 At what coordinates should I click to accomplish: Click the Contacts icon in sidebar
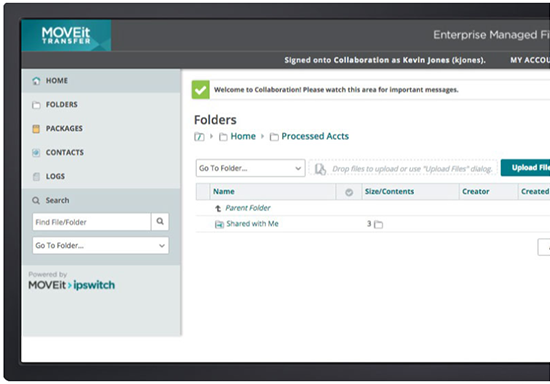coord(36,153)
